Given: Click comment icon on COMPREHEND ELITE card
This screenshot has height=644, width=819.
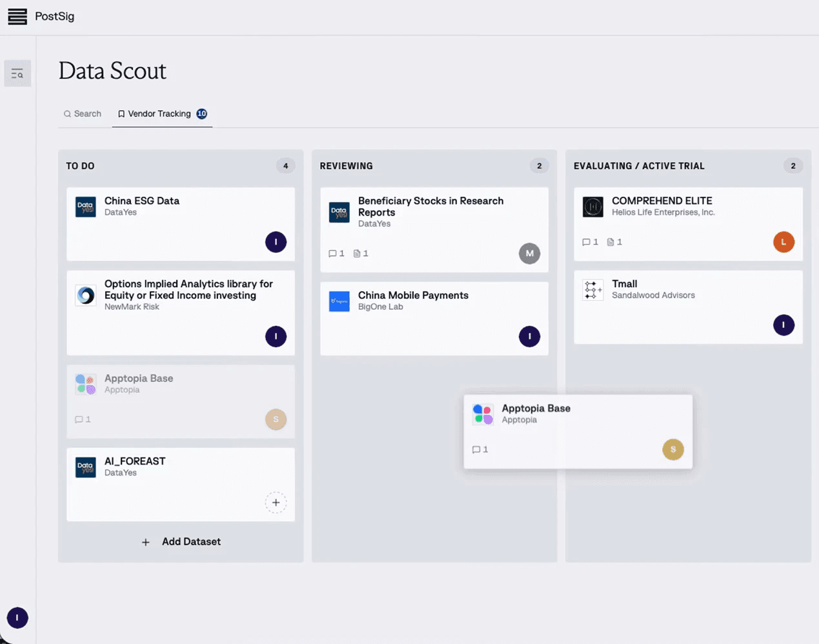Looking at the screenshot, I should coord(586,242).
